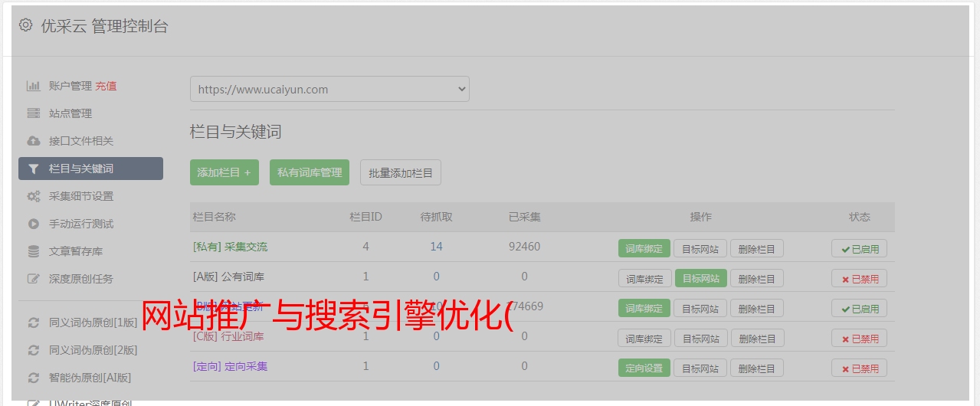Click the 已采集 column header

click(524, 217)
